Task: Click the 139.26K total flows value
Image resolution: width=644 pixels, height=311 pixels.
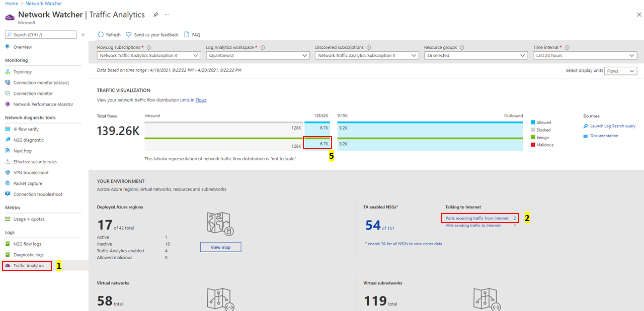Action: pyautogui.click(x=118, y=131)
